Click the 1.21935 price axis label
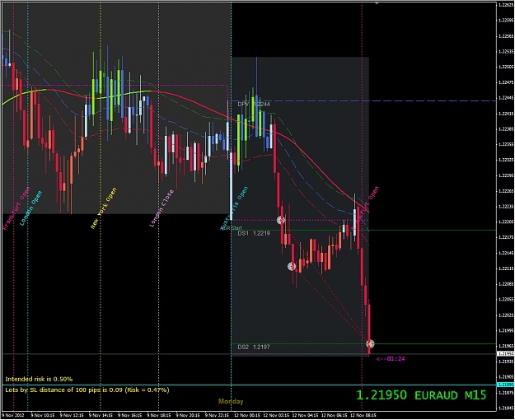This screenshot has height=420, width=515. pos(506,362)
